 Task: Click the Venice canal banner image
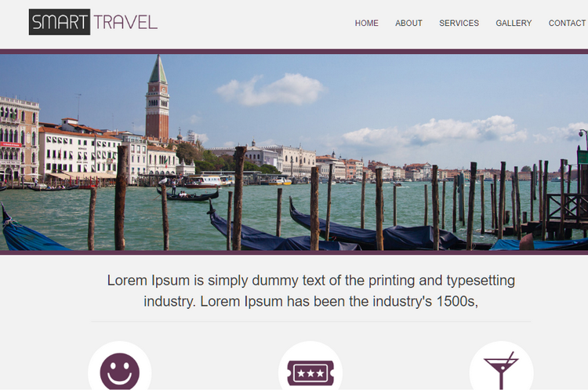(294, 152)
